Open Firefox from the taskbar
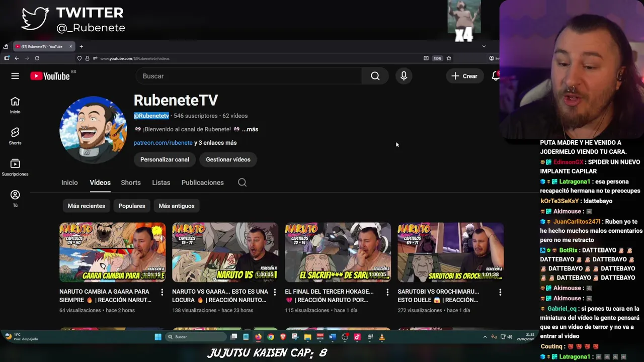Screen dimensions: 644x362 click(258, 337)
